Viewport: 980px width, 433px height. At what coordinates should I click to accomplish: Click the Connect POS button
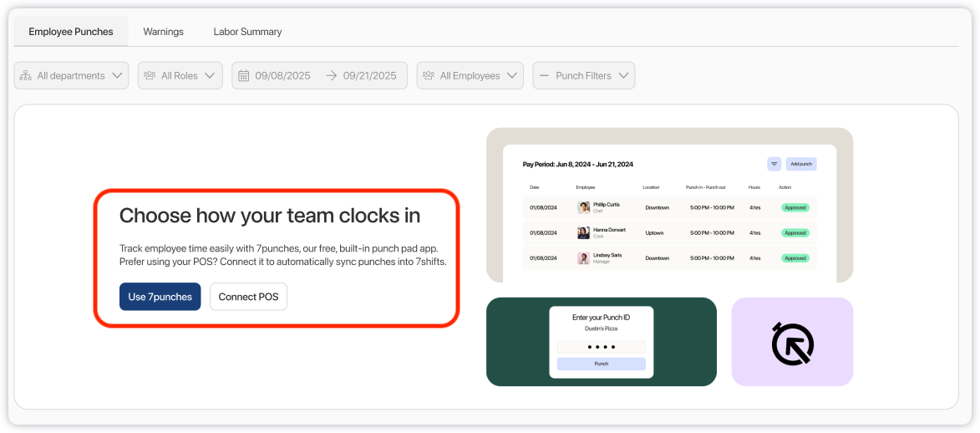(x=248, y=297)
